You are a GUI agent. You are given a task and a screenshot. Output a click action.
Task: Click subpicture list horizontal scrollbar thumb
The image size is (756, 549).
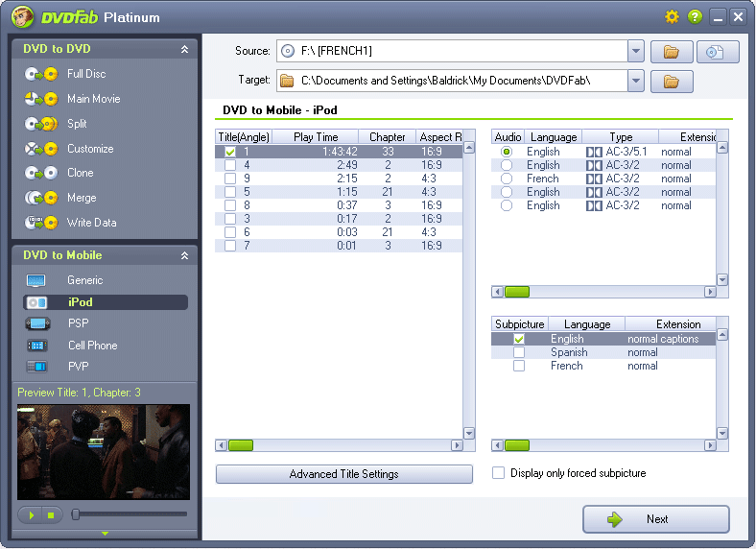[x=517, y=445]
